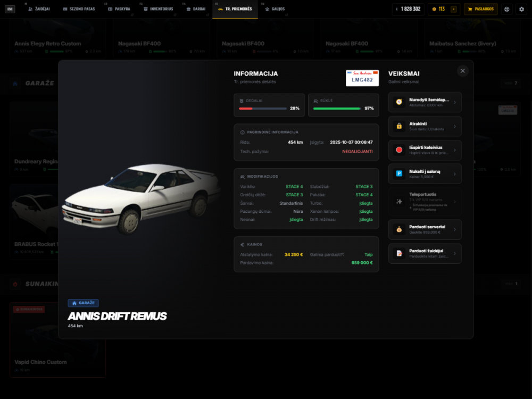Click the Drift režimas Įdiegta value
532x399 pixels.
[366, 220]
